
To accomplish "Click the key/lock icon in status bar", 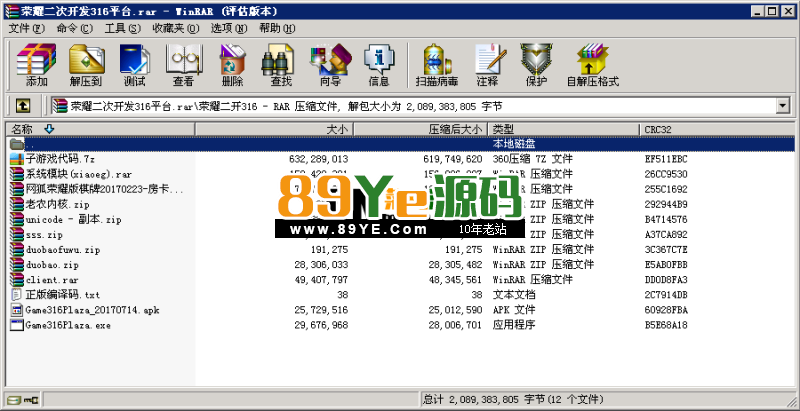I will pos(30,399).
